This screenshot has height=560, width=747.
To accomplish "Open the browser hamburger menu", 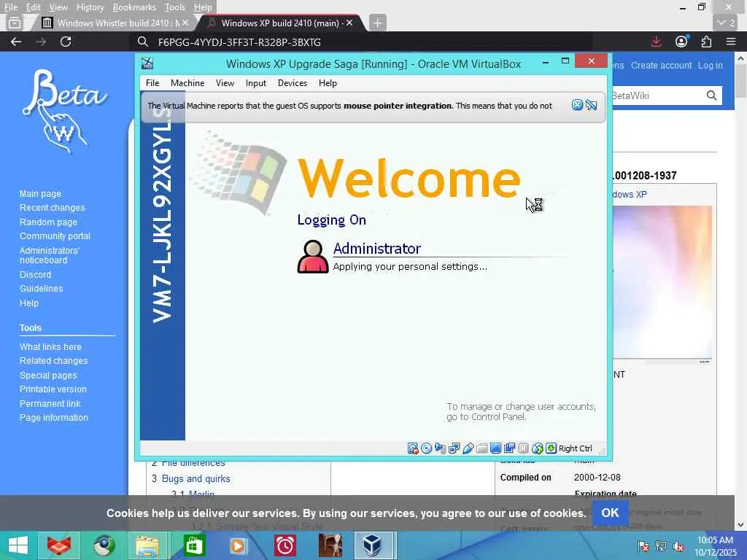I will point(731,42).
